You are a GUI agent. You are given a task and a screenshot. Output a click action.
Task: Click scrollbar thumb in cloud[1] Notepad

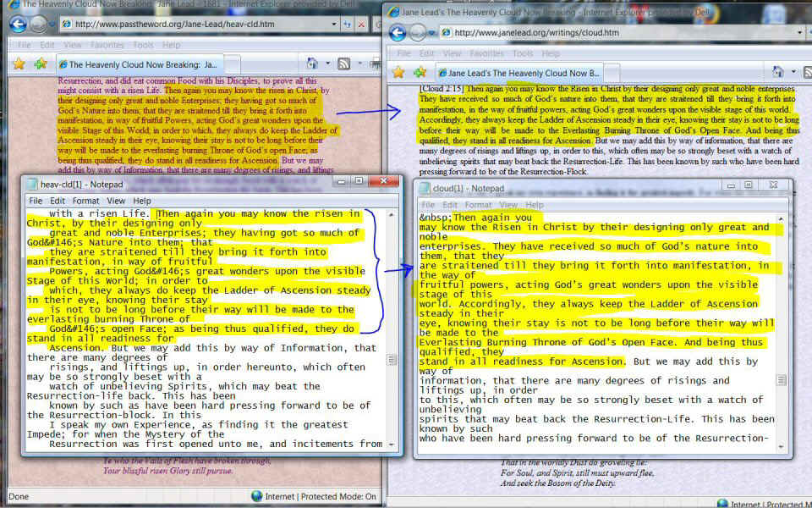tap(782, 380)
